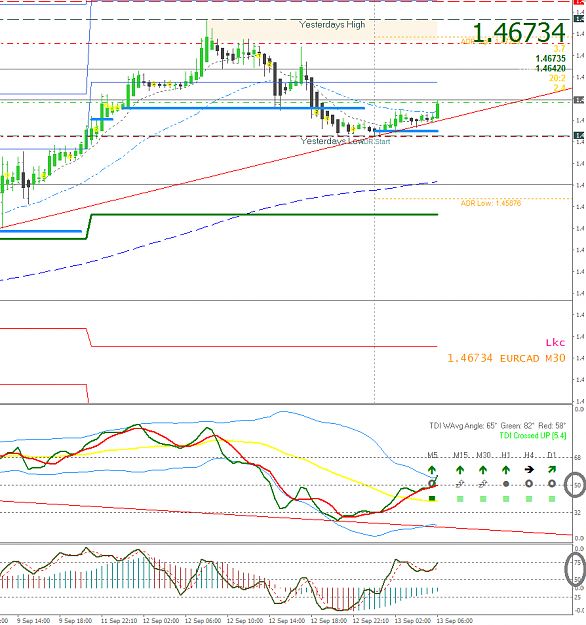586x625 pixels.
Task: Click the 12 Sep 10:00 time label
Action: [x=245, y=621]
